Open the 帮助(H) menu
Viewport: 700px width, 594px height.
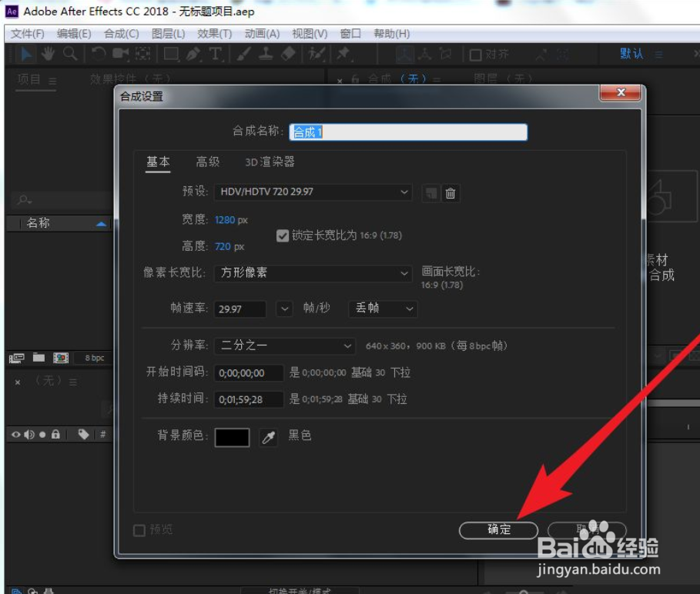point(391,34)
